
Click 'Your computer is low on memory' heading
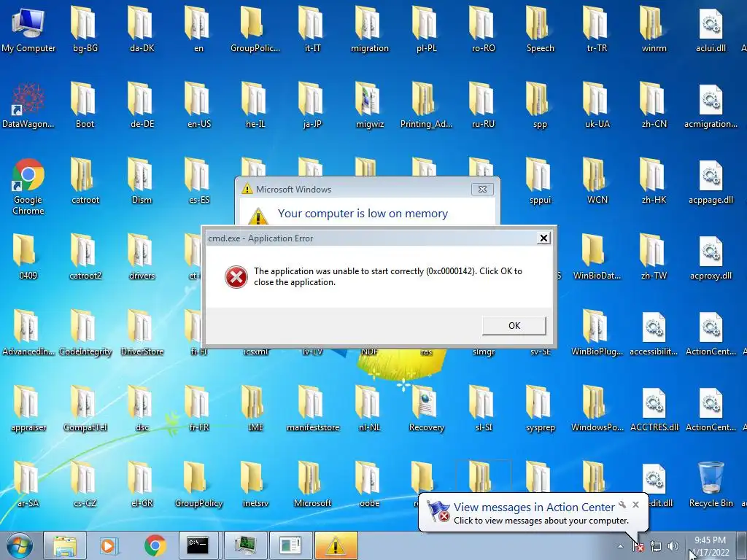tap(363, 214)
